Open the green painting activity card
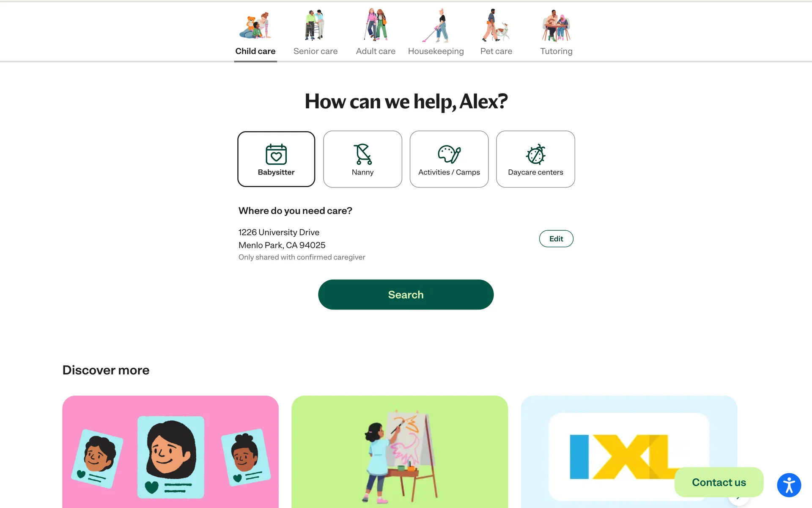 400,452
